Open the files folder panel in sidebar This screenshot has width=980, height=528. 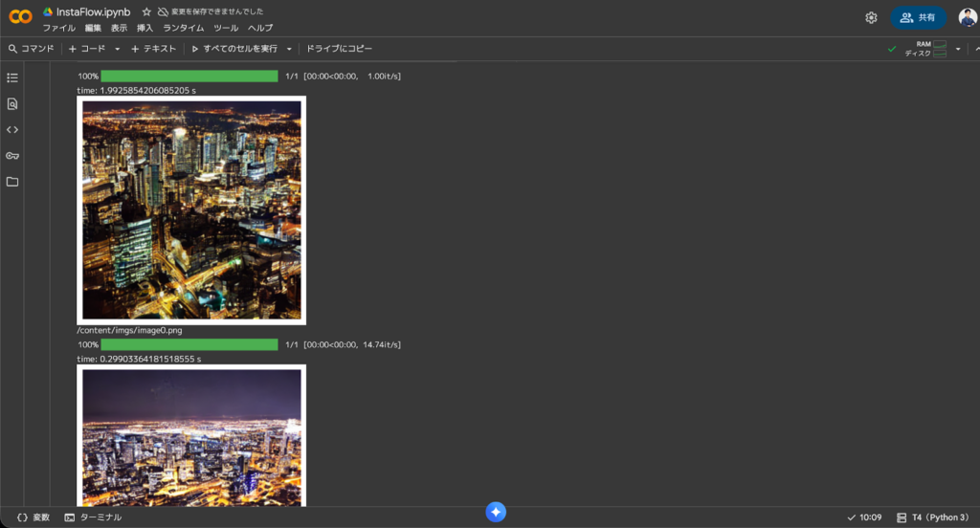(12, 181)
